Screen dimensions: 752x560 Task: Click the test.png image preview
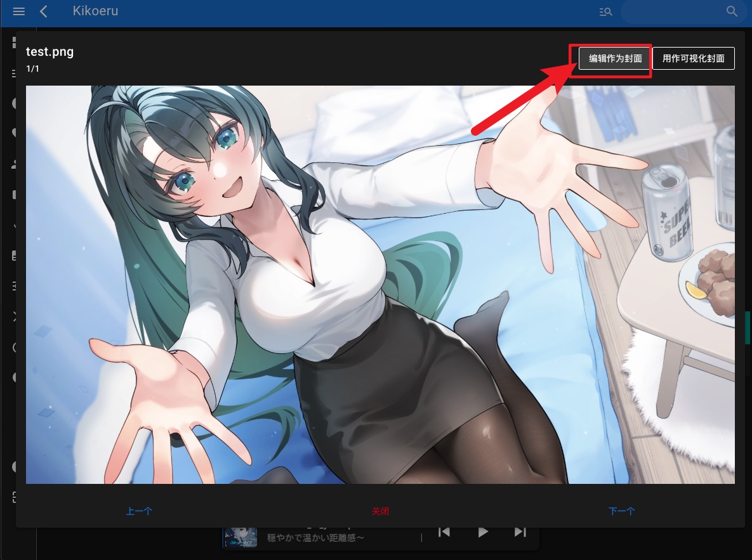[380, 285]
